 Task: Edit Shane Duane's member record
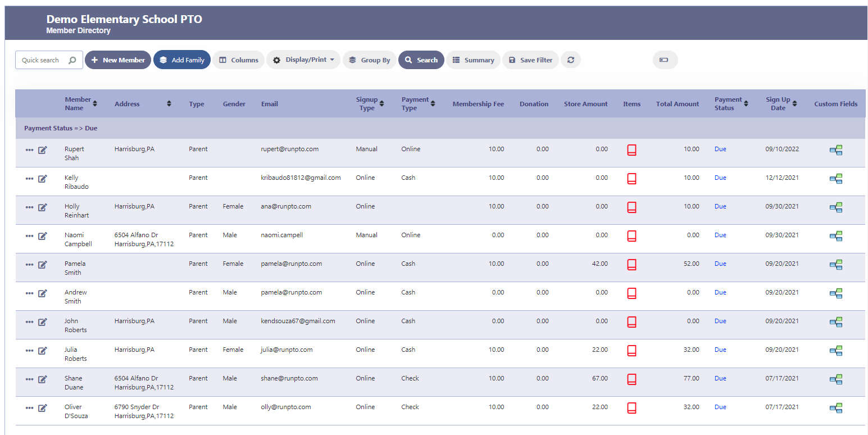tap(43, 379)
